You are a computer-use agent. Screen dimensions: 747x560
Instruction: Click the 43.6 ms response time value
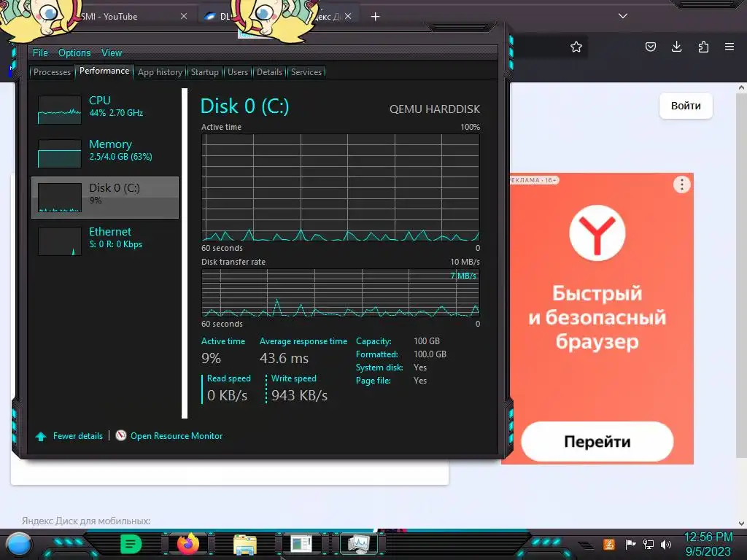pyautogui.click(x=284, y=358)
